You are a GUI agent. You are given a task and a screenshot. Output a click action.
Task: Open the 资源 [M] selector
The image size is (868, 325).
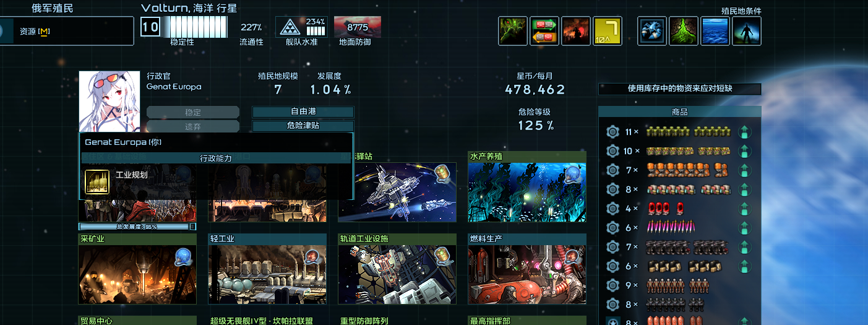(67, 31)
